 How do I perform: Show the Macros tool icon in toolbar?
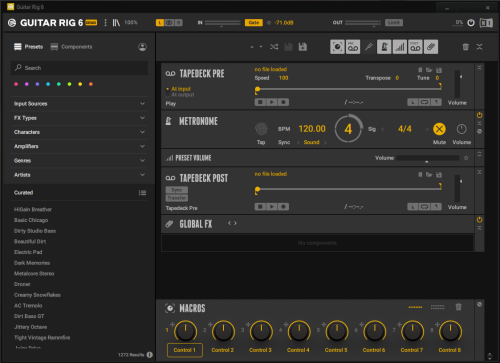[x=337, y=47]
